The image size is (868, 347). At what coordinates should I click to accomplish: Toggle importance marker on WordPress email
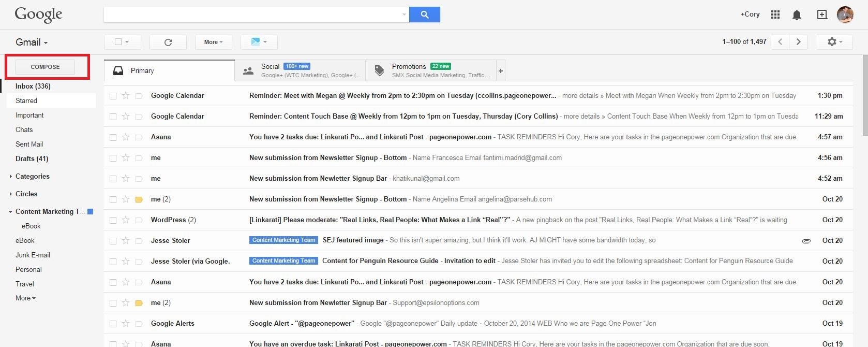coord(139,220)
